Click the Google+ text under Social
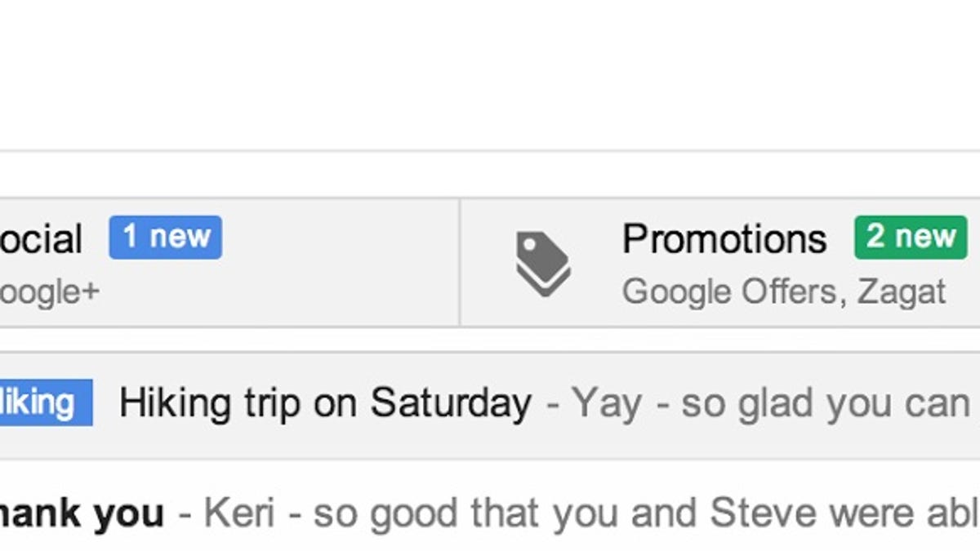The width and height of the screenshot is (980, 551). 47,291
